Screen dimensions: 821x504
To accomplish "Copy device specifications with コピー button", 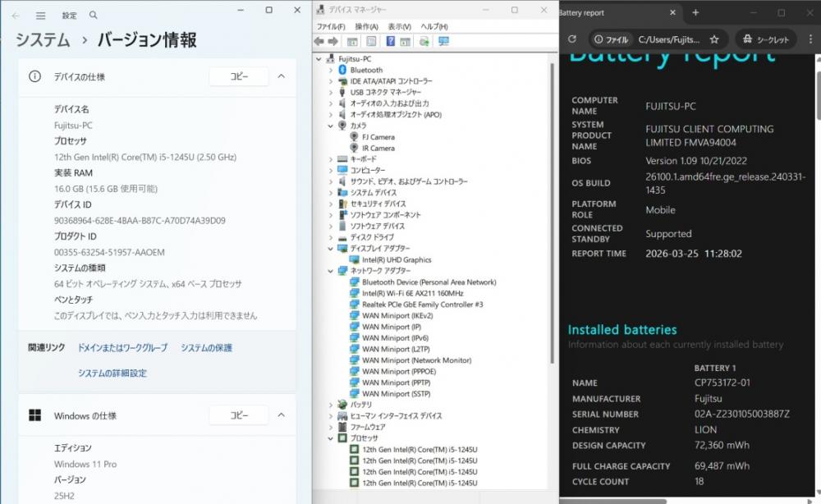I will (239, 76).
